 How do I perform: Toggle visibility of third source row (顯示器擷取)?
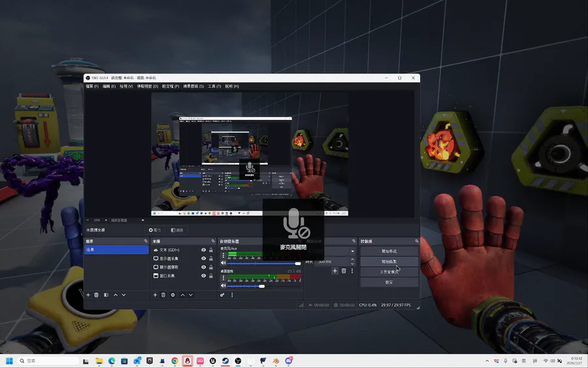pyautogui.click(x=204, y=268)
